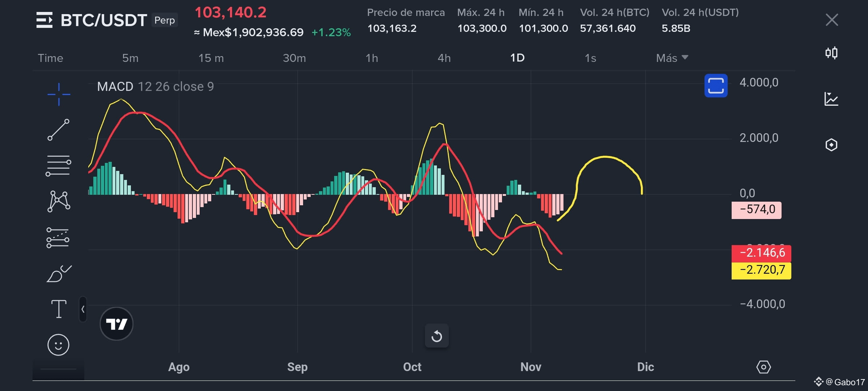The height and width of the screenshot is (391, 868).
Task: Click the yellow MACD value label
Action: (x=761, y=270)
